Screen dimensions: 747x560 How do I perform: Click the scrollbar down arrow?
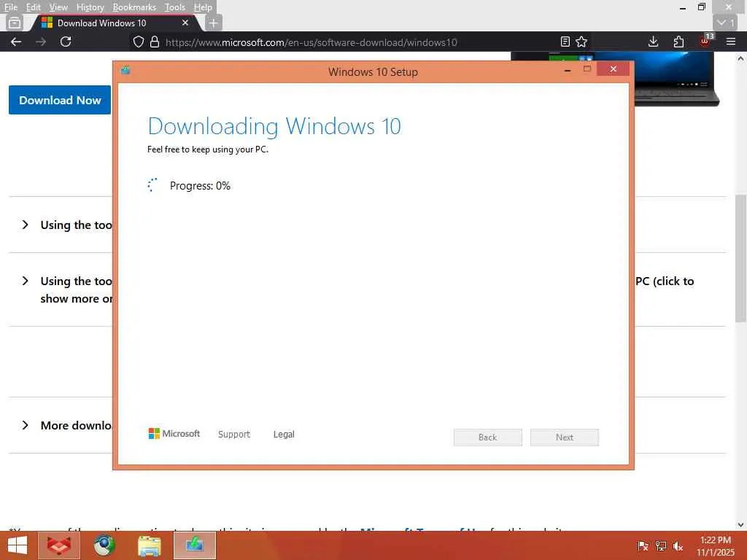pos(740,525)
